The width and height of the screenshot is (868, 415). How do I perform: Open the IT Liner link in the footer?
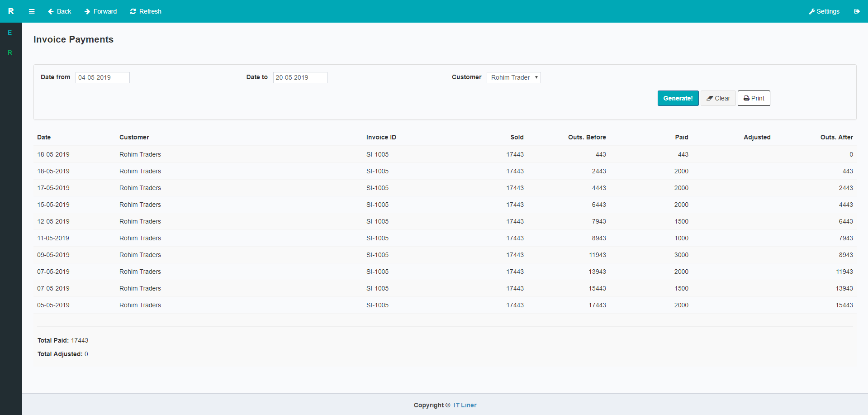click(465, 405)
